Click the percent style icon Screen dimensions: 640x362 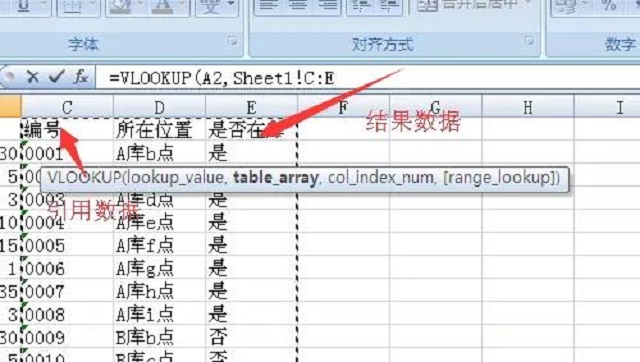click(609, 6)
